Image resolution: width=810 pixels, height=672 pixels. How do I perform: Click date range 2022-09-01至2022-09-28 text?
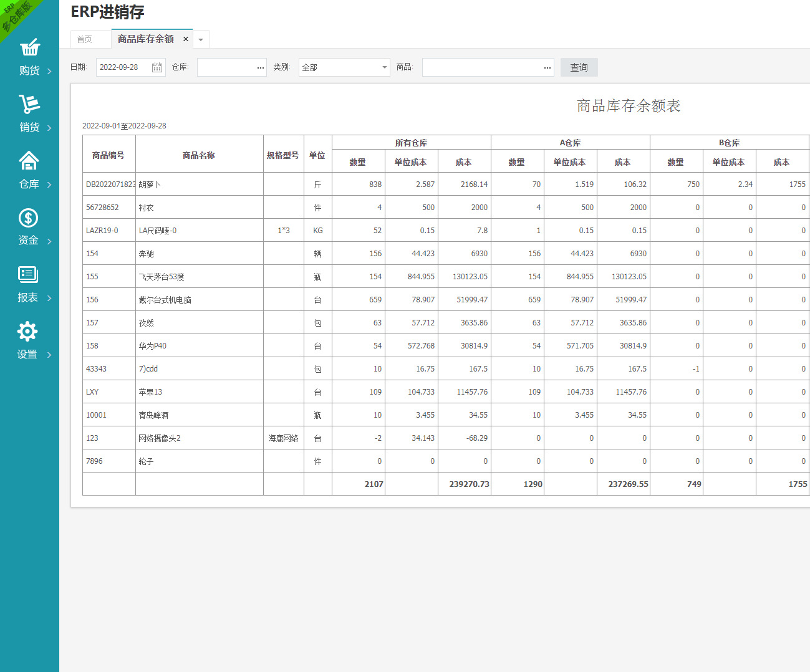pos(124,126)
